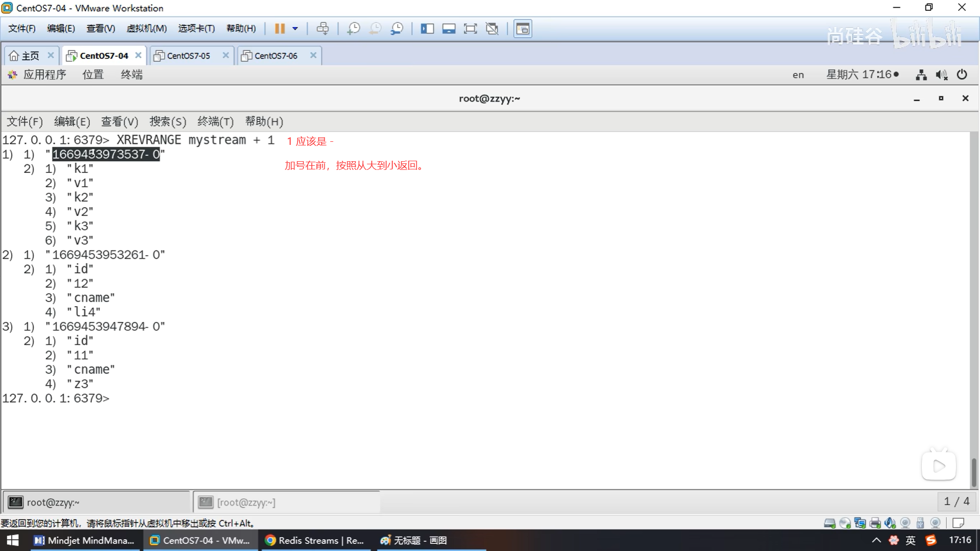Open the power options dropdown arrow

[x=295, y=29]
